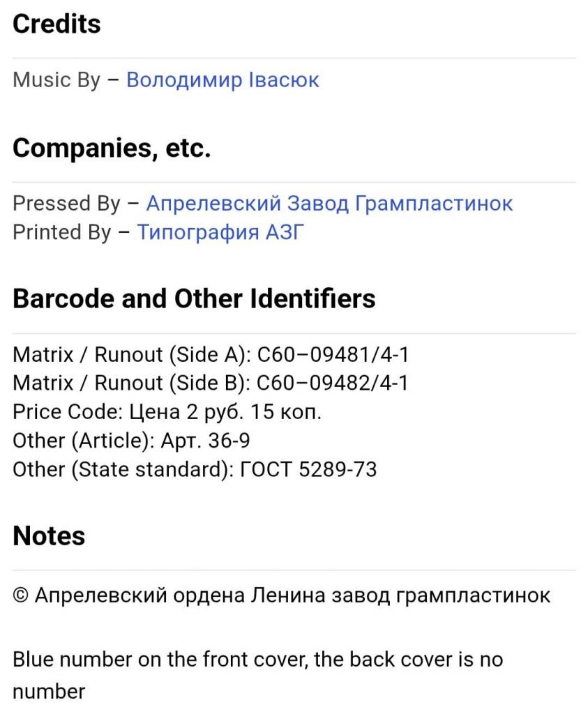Image resolution: width=588 pixels, height=714 pixels.
Task: Select the Side B matrix runout line
Action: (211, 383)
